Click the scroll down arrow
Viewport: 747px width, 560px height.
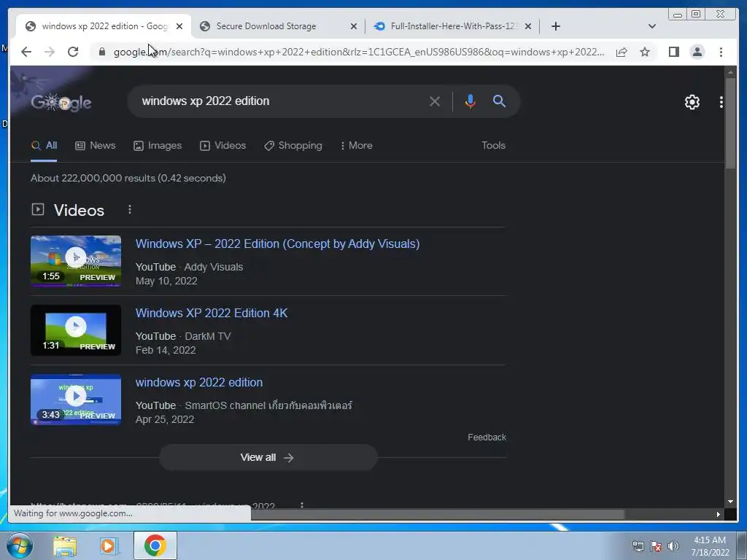pyautogui.click(x=730, y=502)
